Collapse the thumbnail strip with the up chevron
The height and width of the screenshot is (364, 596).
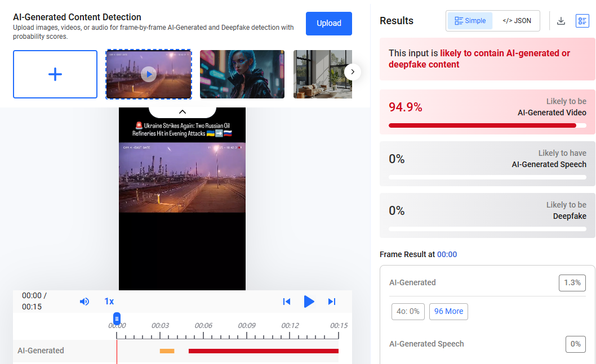point(183,112)
